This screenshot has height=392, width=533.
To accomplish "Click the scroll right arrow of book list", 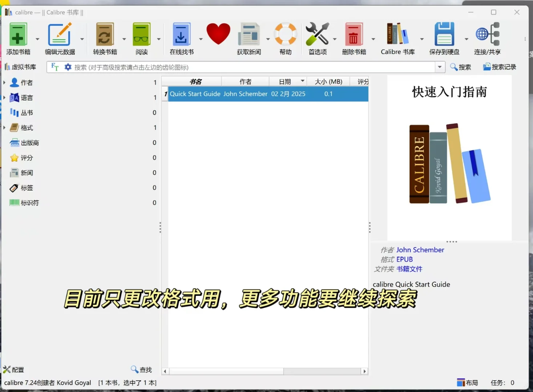I will [364, 371].
